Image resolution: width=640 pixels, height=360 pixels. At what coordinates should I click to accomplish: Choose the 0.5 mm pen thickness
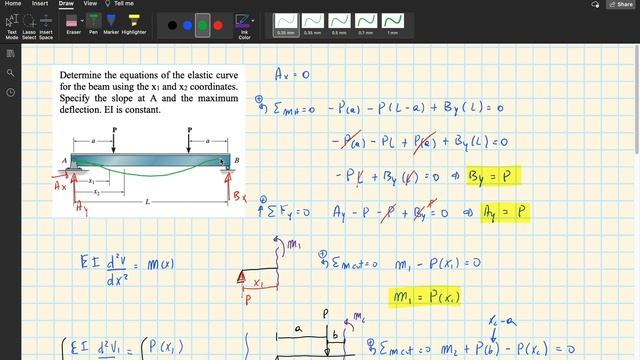tap(339, 24)
